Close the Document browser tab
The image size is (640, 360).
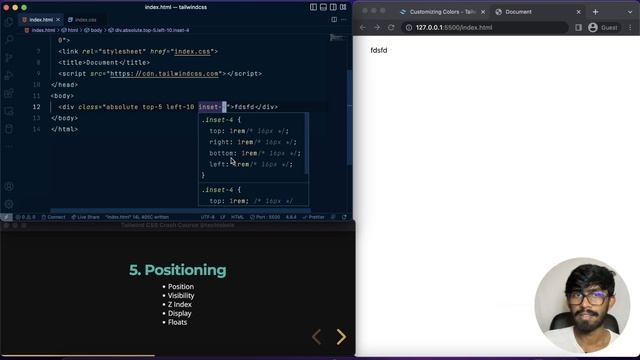(x=578, y=12)
